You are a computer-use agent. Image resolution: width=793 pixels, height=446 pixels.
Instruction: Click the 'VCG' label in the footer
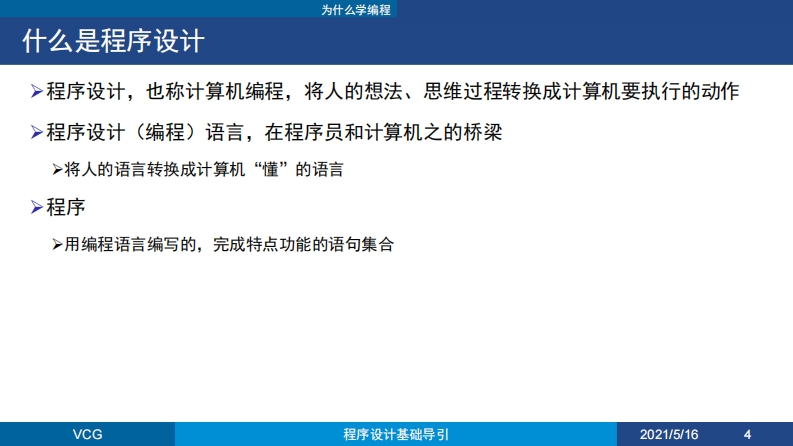[x=87, y=435]
